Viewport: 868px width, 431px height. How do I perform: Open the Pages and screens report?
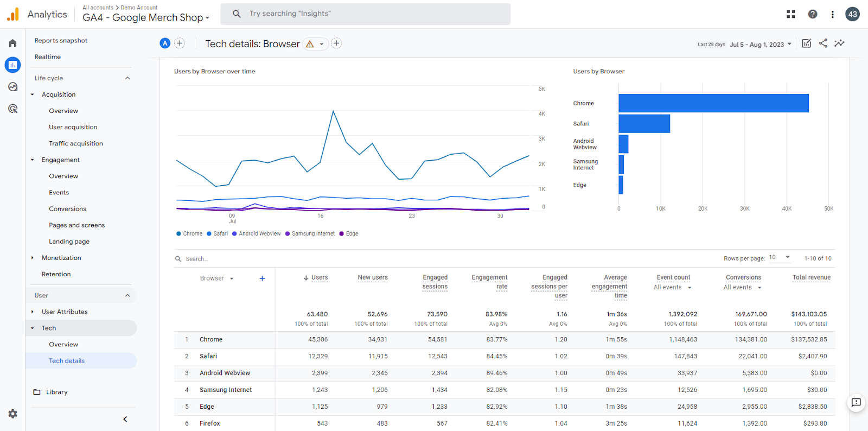[77, 225]
